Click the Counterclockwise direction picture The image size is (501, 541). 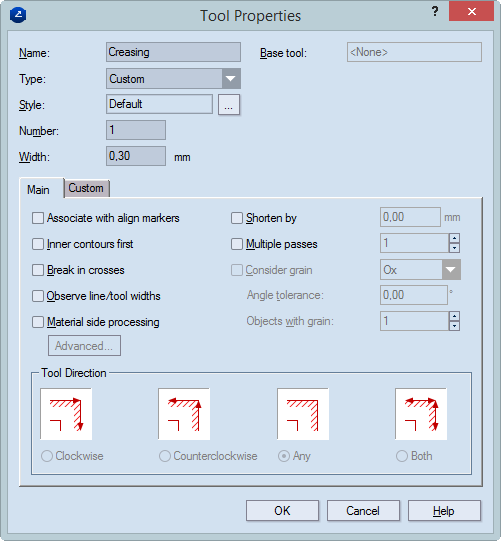pyautogui.click(x=184, y=414)
